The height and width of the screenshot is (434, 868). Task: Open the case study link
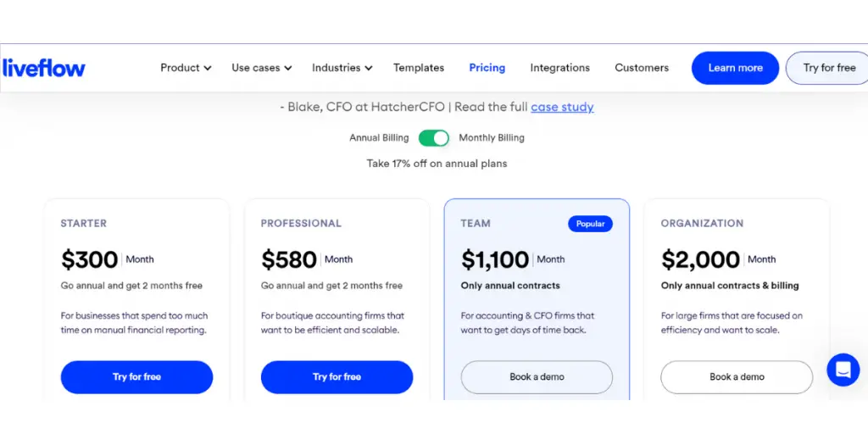click(x=562, y=107)
